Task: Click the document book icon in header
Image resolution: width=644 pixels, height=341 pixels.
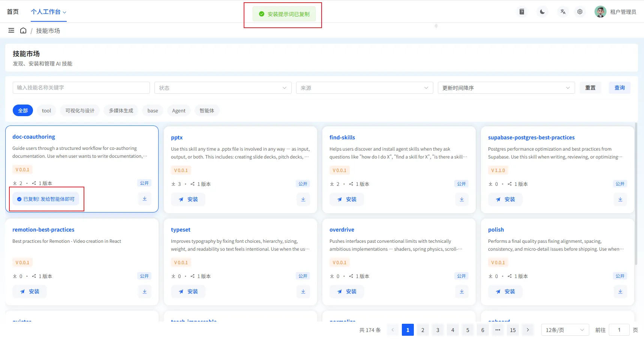Action: pyautogui.click(x=522, y=12)
